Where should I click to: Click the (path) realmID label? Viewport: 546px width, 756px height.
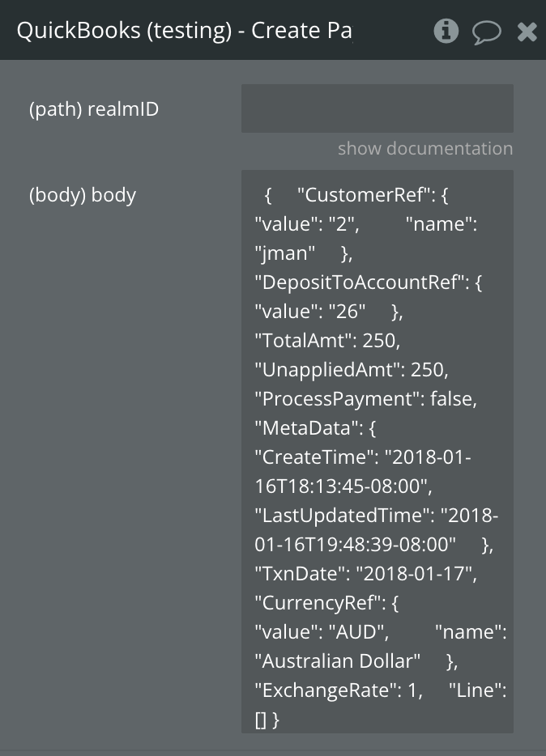[x=94, y=109]
